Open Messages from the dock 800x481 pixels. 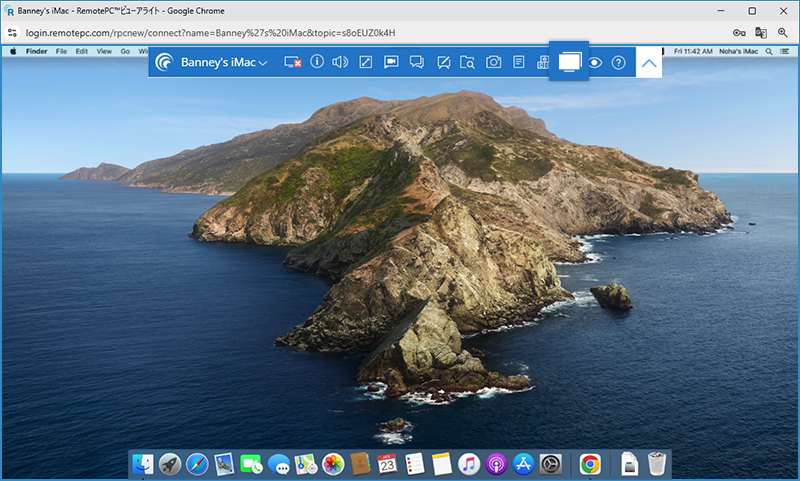[x=279, y=464]
